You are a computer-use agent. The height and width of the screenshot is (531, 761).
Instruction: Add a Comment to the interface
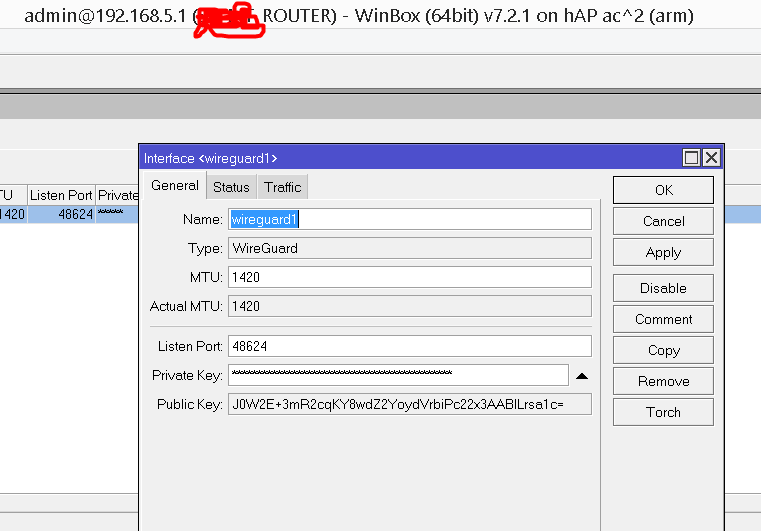(x=663, y=319)
